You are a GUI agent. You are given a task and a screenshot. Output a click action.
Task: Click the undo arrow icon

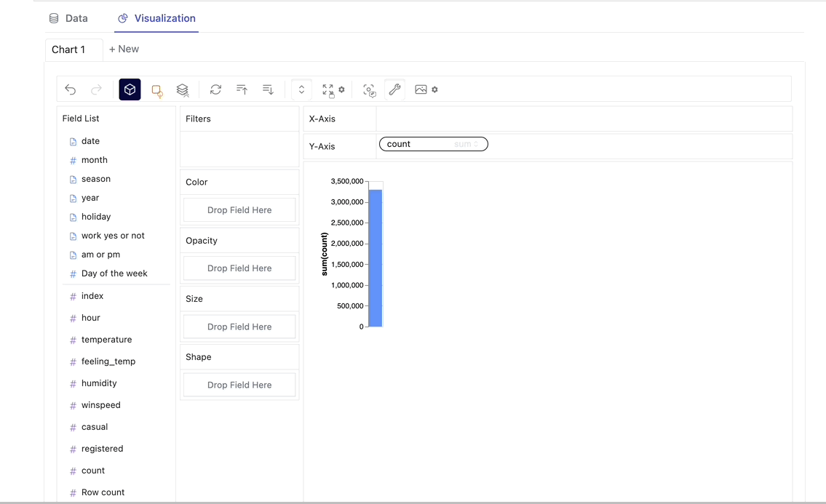click(x=71, y=89)
